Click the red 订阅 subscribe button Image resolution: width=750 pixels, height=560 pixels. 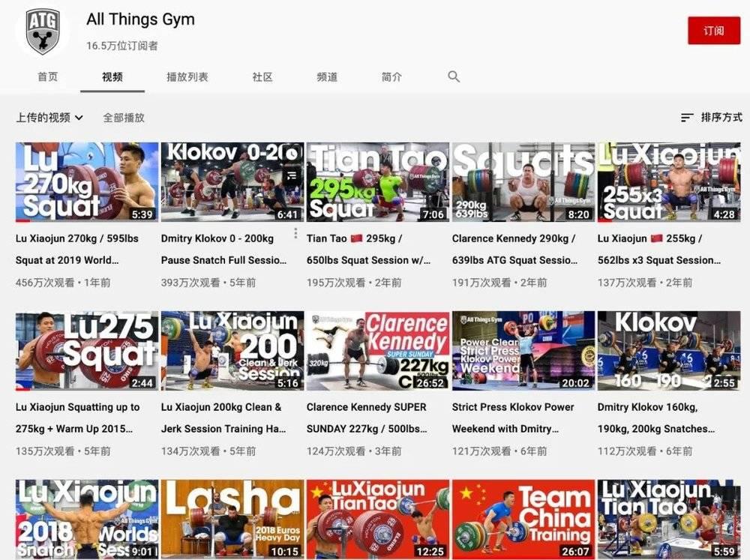(714, 31)
